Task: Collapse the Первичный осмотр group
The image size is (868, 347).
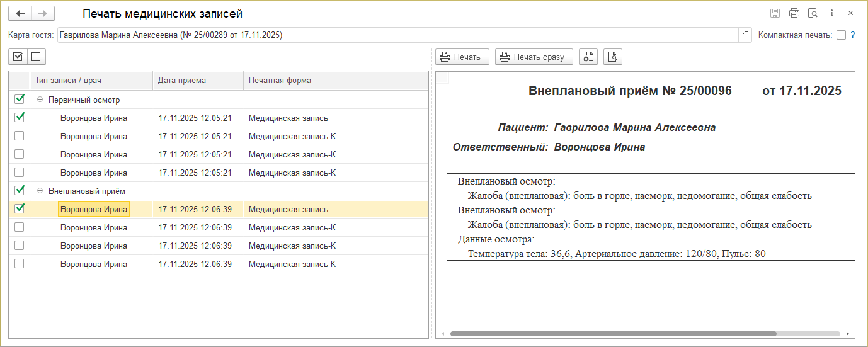Action: [41, 100]
